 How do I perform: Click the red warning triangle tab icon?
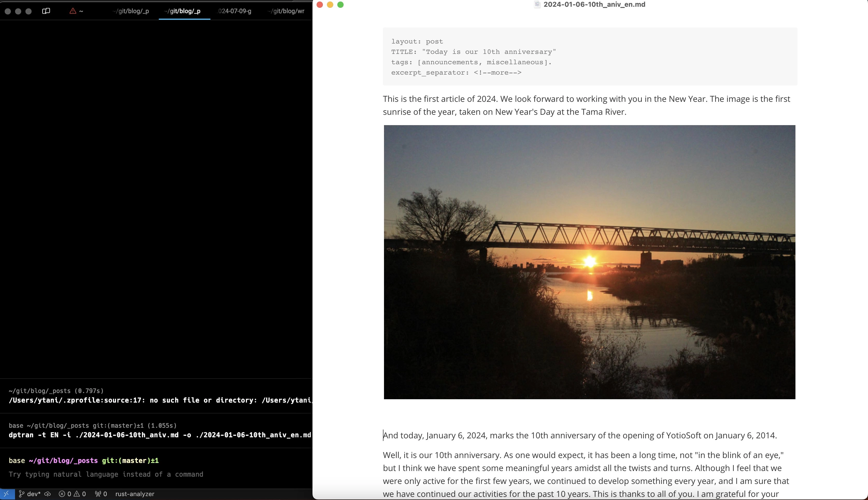[73, 11]
